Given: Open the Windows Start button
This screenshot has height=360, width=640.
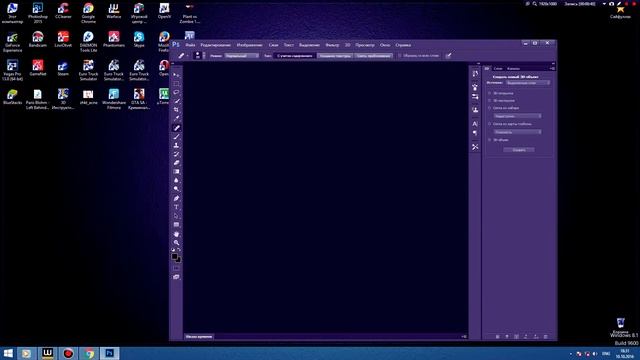Looking at the screenshot, I should 8,353.
